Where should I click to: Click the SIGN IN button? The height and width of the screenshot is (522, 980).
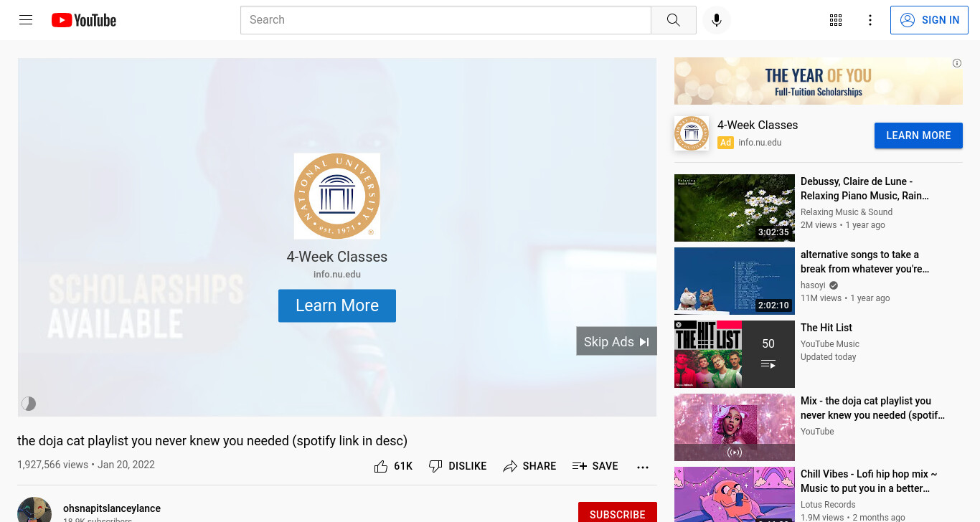[929, 20]
